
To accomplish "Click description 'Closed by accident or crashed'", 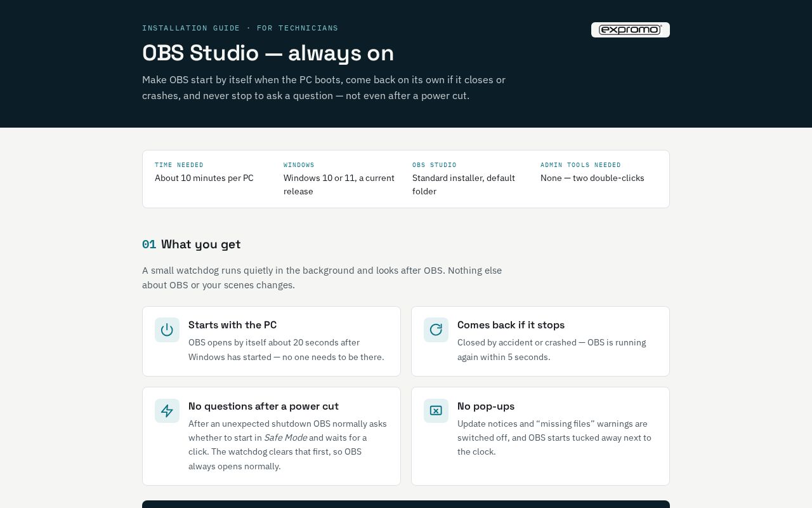I will (551, 350).
